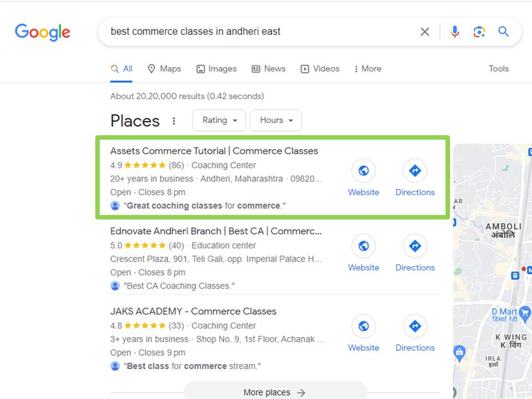Switch to the Videos tab
532x399 pixels.
pyautogui.click(x=320, y=69)
